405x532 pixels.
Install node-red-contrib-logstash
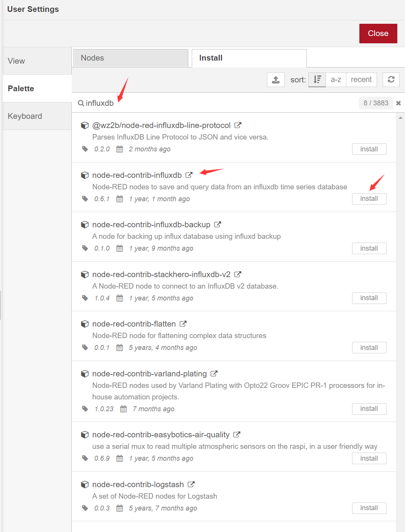(x=369, y=508)
